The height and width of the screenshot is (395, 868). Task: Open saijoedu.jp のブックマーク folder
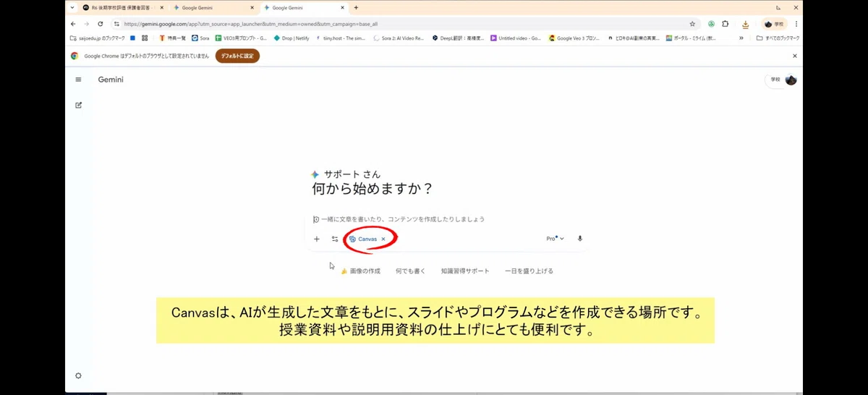[97, 38]
